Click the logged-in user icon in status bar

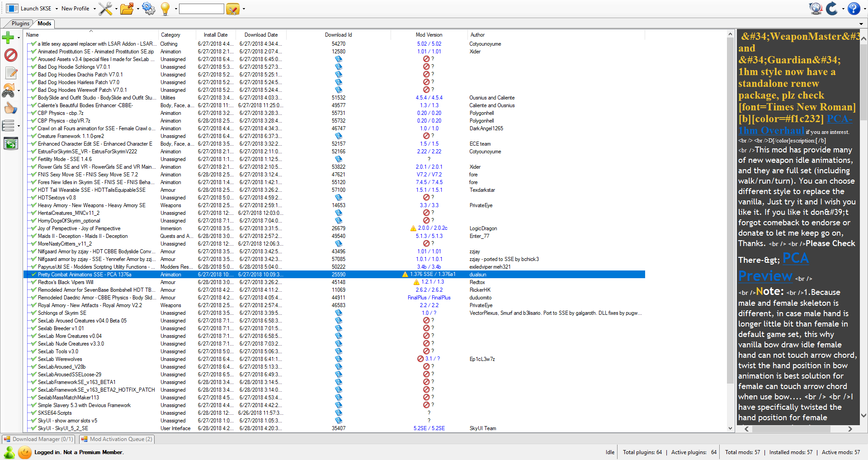pos(9,452)
